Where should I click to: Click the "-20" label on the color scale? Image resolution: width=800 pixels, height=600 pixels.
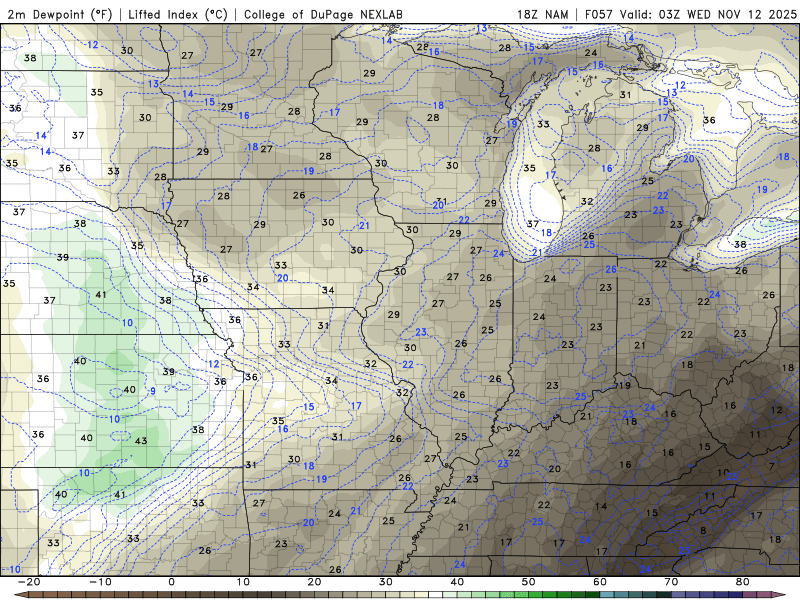click(29, 582)
